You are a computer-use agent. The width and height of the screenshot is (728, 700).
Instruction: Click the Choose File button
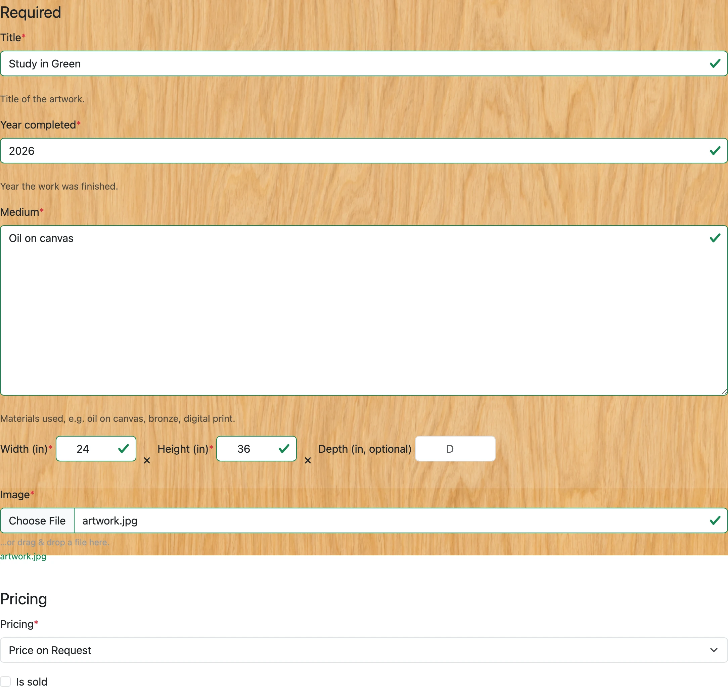pos(37,521)
